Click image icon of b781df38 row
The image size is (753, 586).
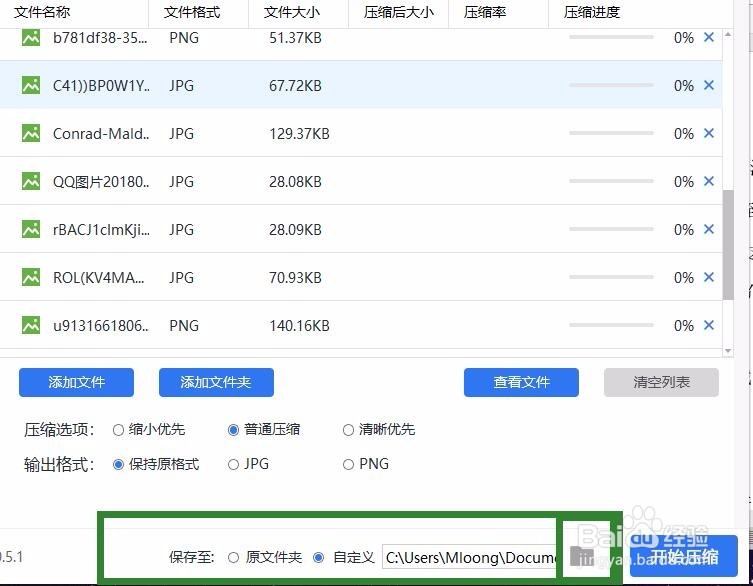pos(31,37)
